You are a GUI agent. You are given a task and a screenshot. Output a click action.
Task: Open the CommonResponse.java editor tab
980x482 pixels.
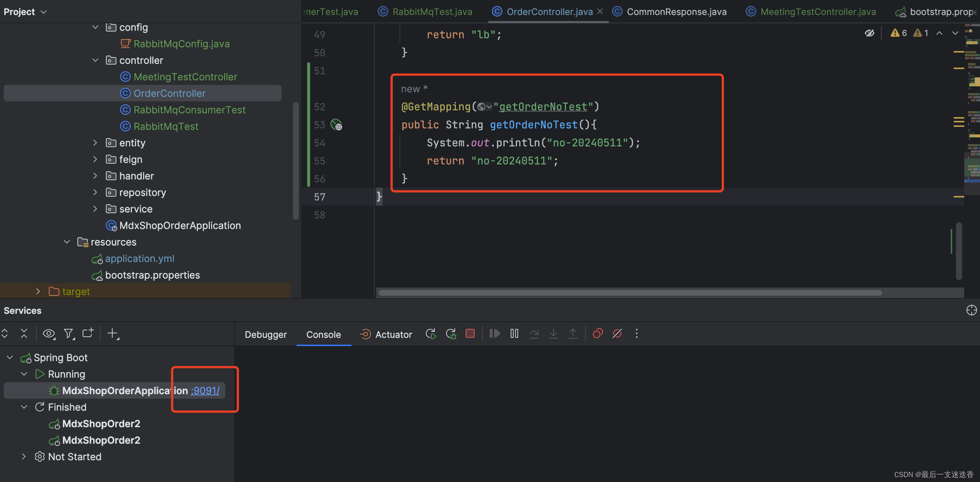pyautogui.click(x=676, y=12)
